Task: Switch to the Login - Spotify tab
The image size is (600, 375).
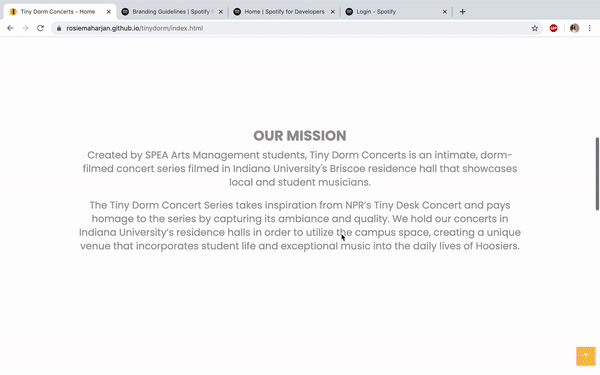Action: pyautogui.click(x=396, y=11)
